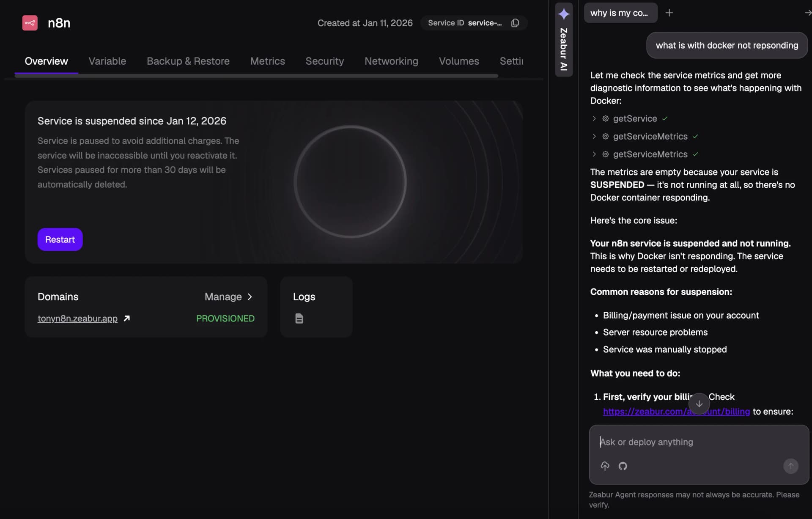Go to the Networking tab
The width and height of the screenshot is (812, 519).
click(x=391, y=61)
